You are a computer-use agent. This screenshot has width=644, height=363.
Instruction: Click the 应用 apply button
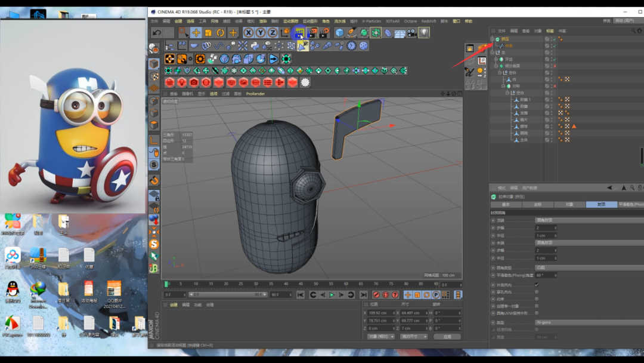[x=447, y=337]
